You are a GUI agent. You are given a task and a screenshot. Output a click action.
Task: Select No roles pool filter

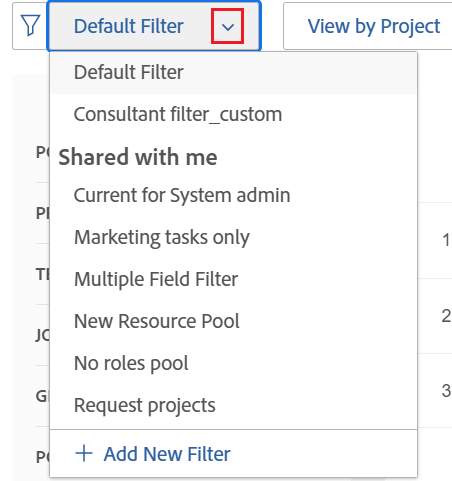pos(233,363)
